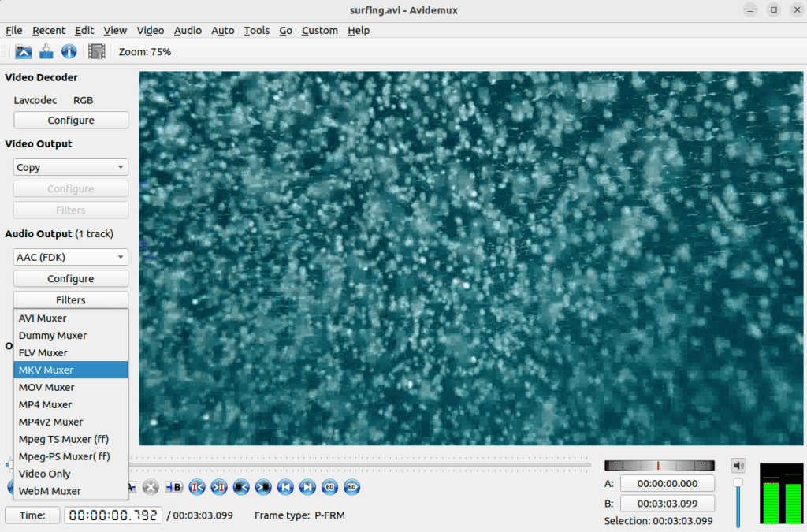Mute audio with the speaker icon
The width and height of the screenshot is (807, 532).
coord(738,465)
